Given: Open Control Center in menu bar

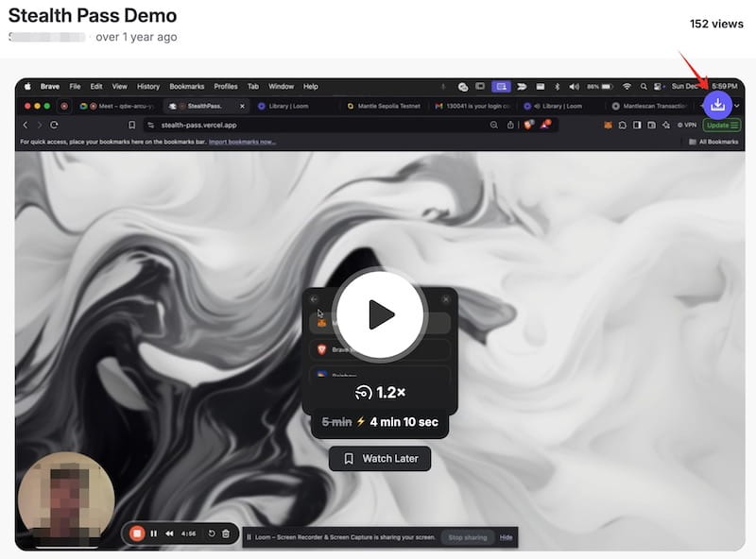Looking at the screenshot, I should (657, 87).
